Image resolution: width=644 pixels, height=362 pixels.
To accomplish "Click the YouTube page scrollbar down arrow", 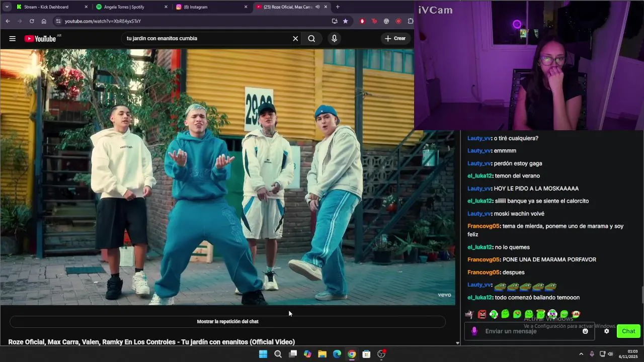I will click(457, 343).
